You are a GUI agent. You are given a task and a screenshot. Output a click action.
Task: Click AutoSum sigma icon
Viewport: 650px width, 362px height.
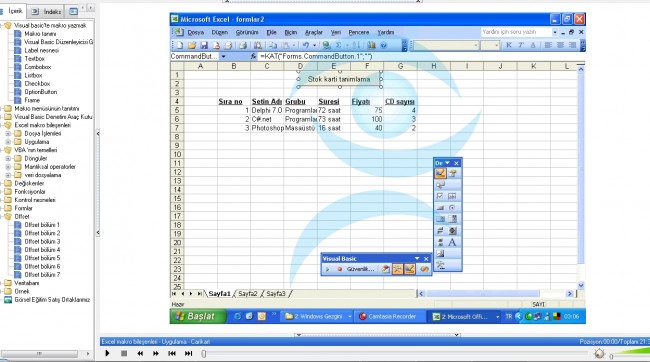(x=338, y=45)
